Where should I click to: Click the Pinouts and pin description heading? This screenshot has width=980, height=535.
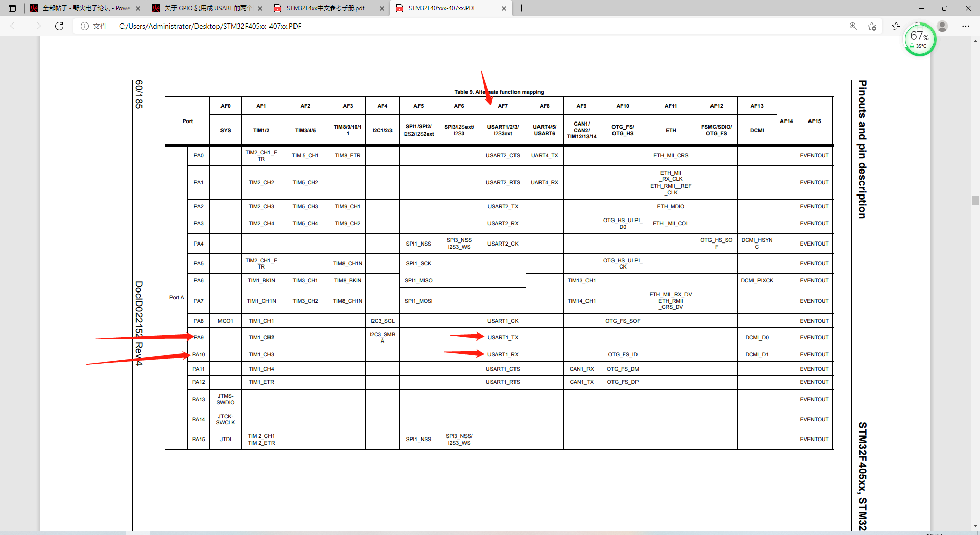coord(862,150)
